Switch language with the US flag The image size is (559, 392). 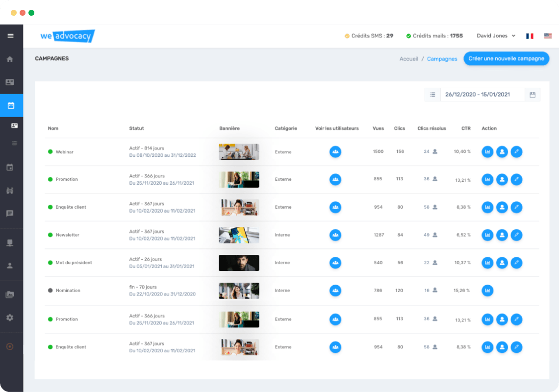pyautogui.click(x=548, y=36)
